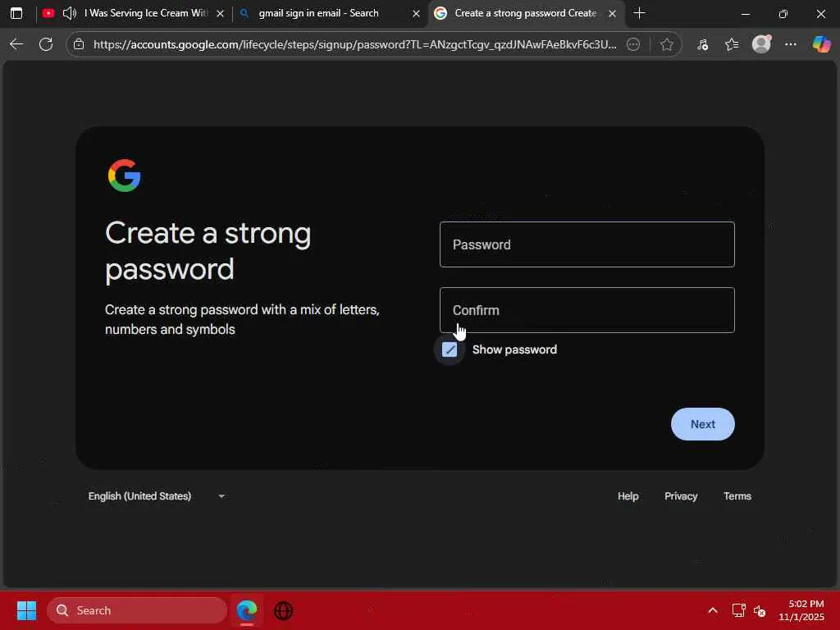
Task: Open Settings and more ellipsis menu
Action: click(791, 44)
